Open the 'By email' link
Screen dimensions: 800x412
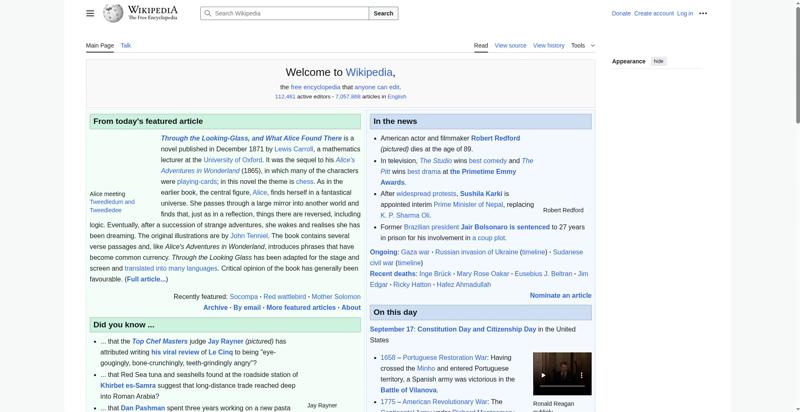click(247, 307)
